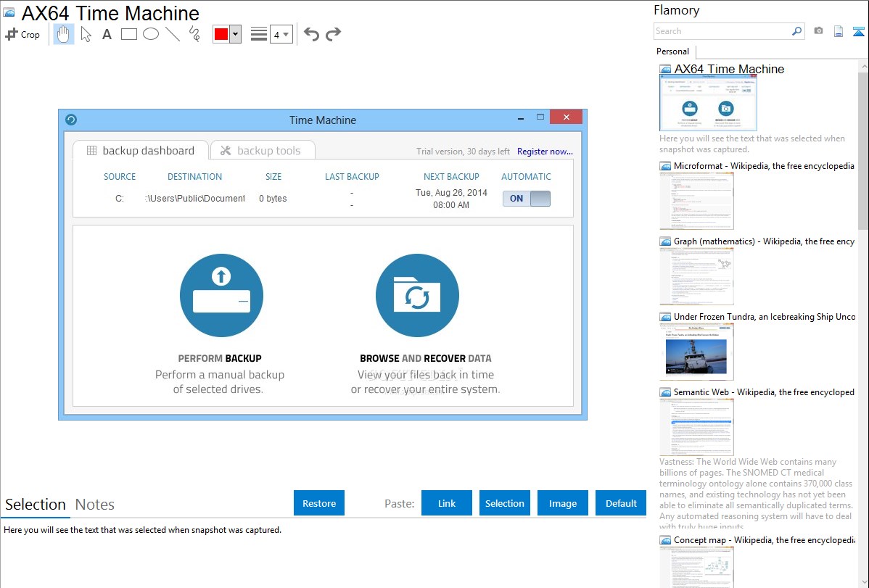Select the 'Concept map - Wikipedia' snapshot title
Screen dimensions: 869x588
click(x=765, y=540)
